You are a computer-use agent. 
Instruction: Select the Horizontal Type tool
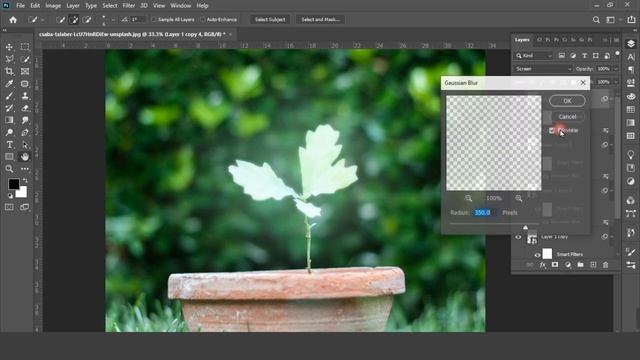point(9,144)
